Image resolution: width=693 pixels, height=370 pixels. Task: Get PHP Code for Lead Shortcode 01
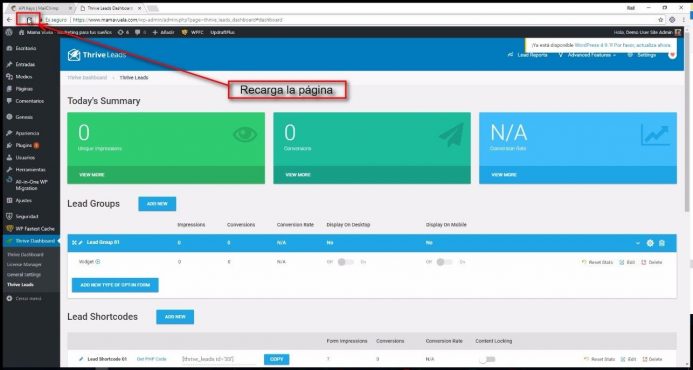(152, 359)
